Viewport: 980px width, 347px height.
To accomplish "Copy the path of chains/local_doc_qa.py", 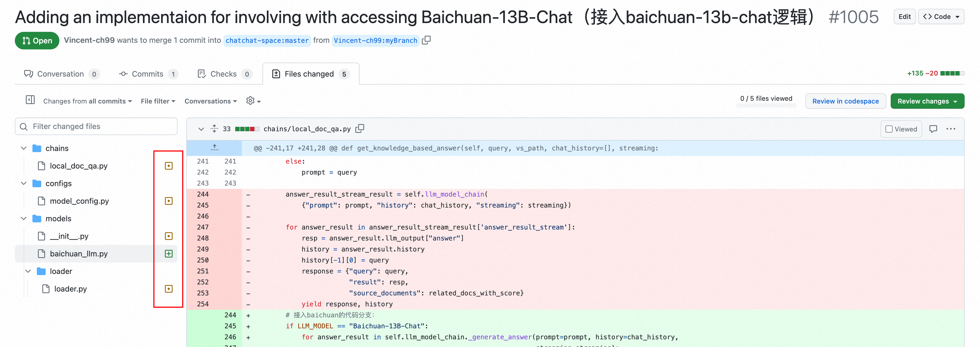I will [360, 128].
